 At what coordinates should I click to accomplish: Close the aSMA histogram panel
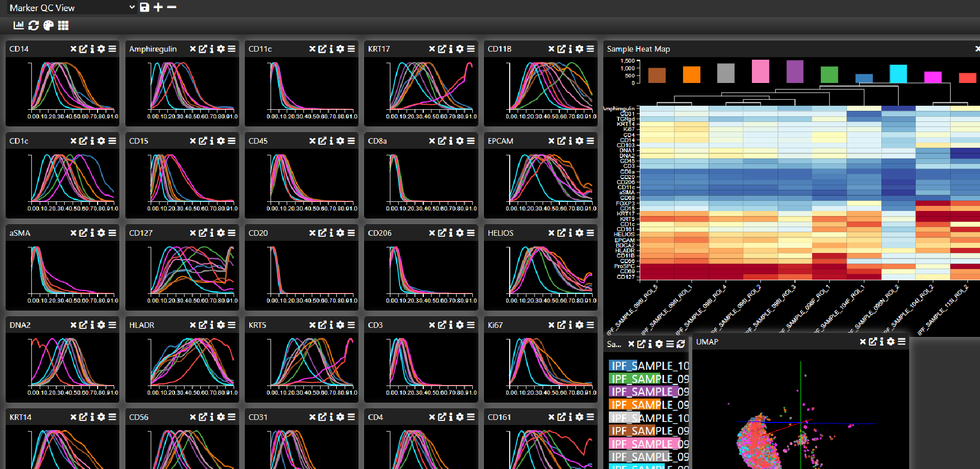[x=73, y=233]
